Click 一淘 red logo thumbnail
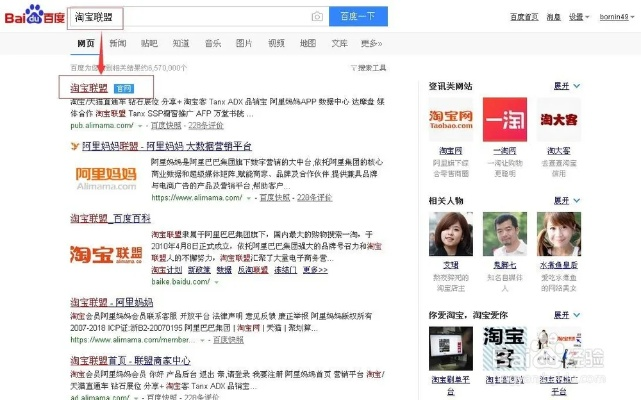Image resolution: width=641 pixels, height=400 pixels. click(x=505, y=119)
